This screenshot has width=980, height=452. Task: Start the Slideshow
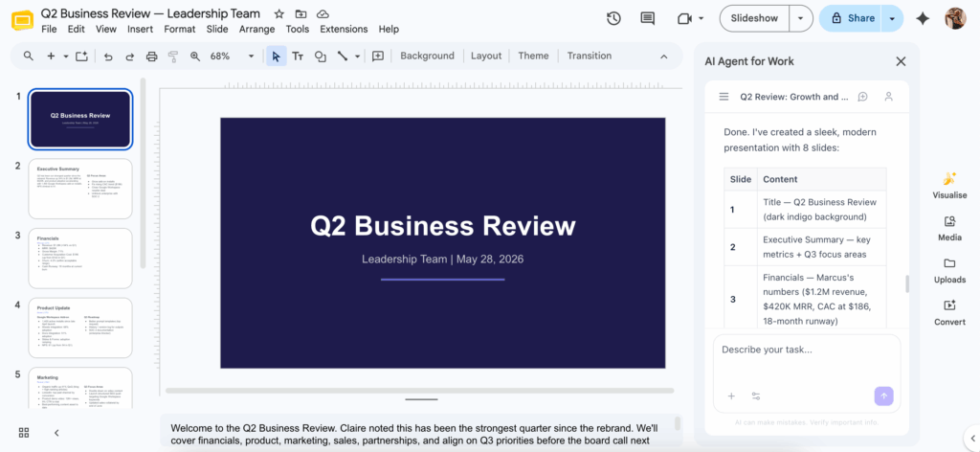pos(754,19)
